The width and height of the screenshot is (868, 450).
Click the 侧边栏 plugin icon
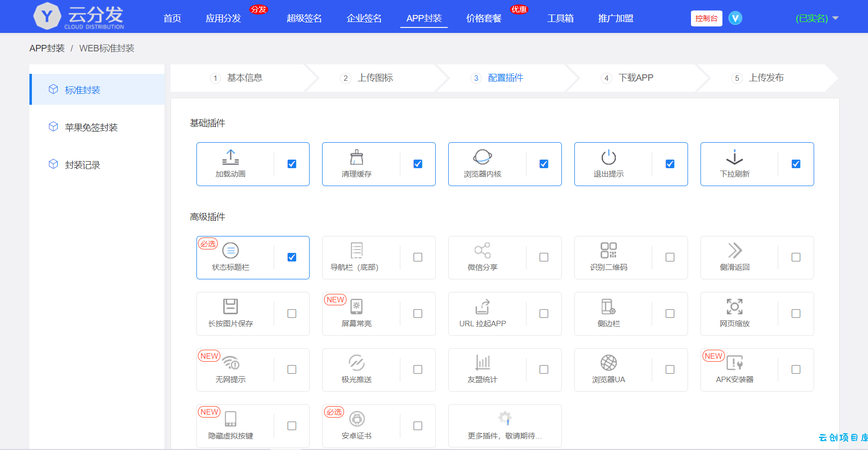(609, 306)
